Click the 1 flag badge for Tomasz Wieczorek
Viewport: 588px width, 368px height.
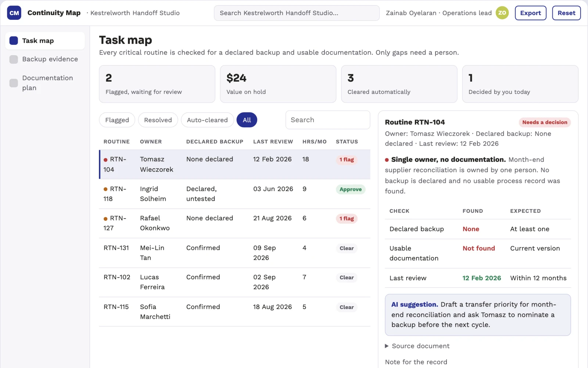point(347,160)
